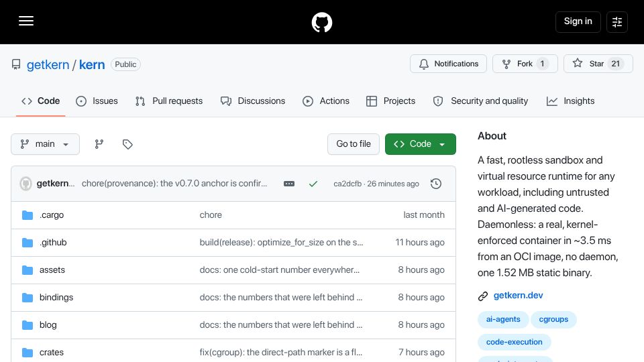The height and width of the screenshot is (362, 644).
Task: View tags via the tag icon
Action: (x=127, y=144)
